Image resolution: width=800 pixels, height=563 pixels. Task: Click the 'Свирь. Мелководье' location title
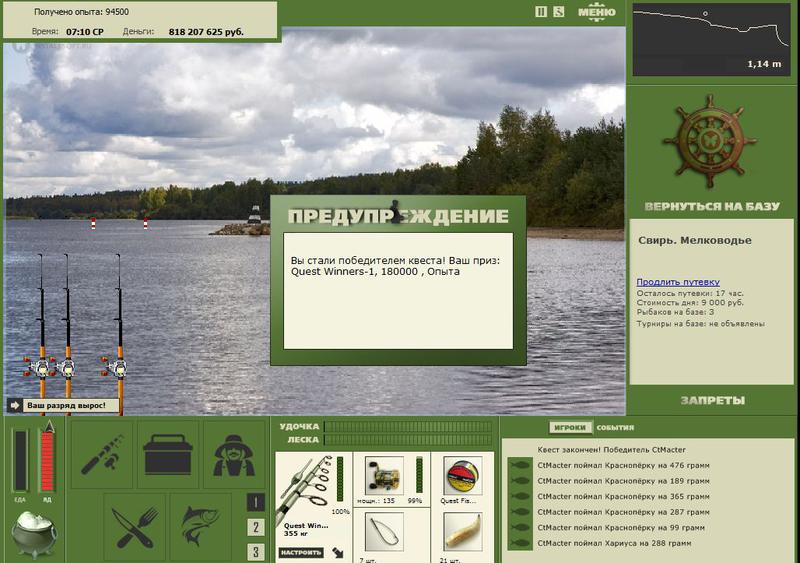[x=695, y=240]
